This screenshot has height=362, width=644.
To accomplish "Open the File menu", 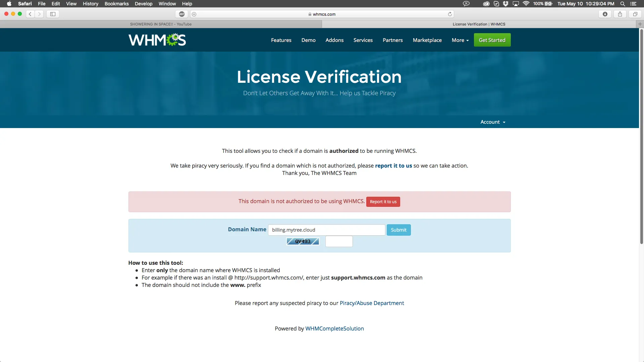I will coord(42,4).
